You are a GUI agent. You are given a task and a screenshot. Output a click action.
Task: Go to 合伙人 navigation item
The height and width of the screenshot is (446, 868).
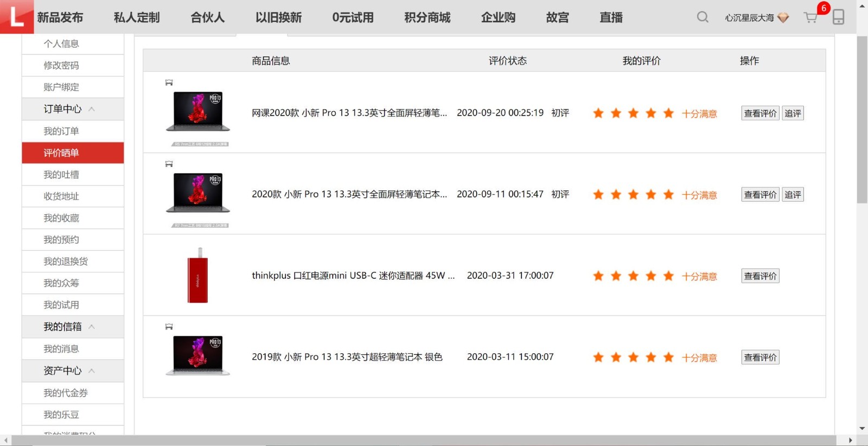(208, 17)
